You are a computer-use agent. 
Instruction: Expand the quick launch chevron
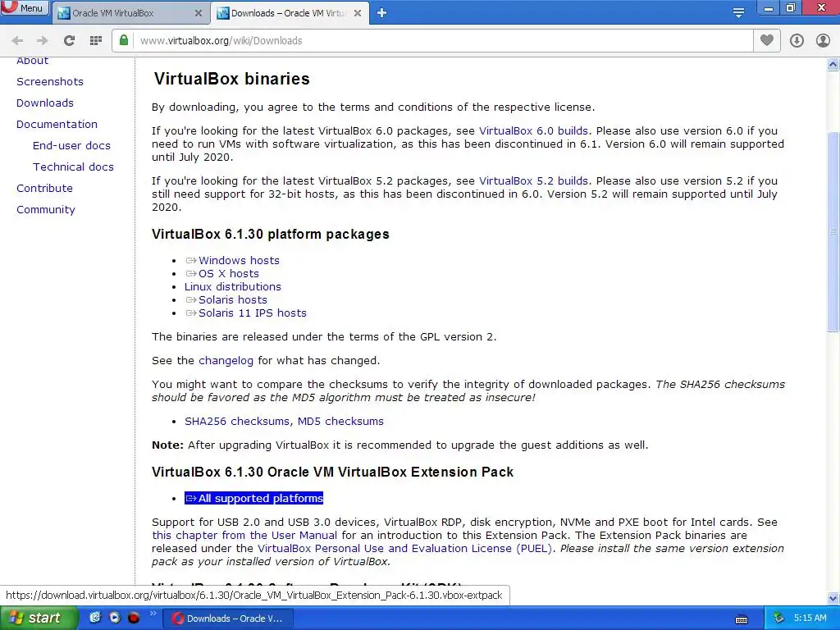(x=153, y=614)
